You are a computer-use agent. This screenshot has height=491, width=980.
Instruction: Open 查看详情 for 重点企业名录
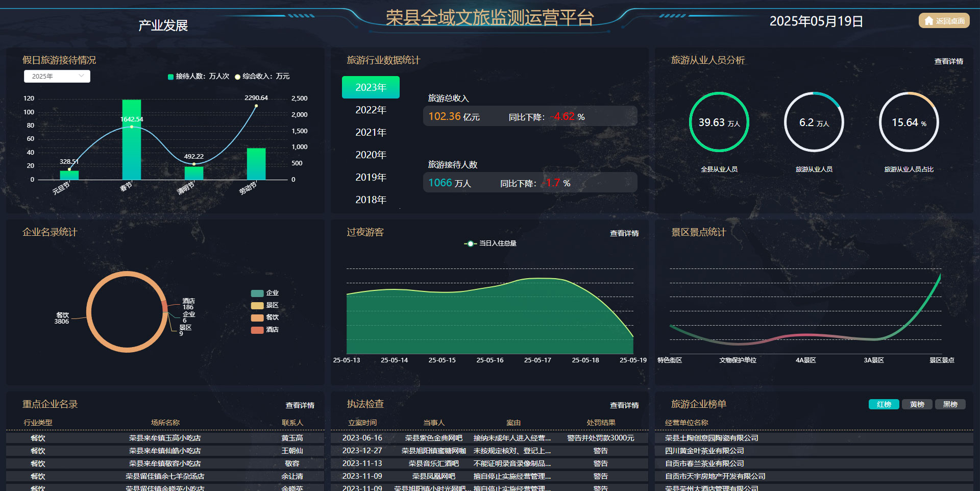pos(301,405)
